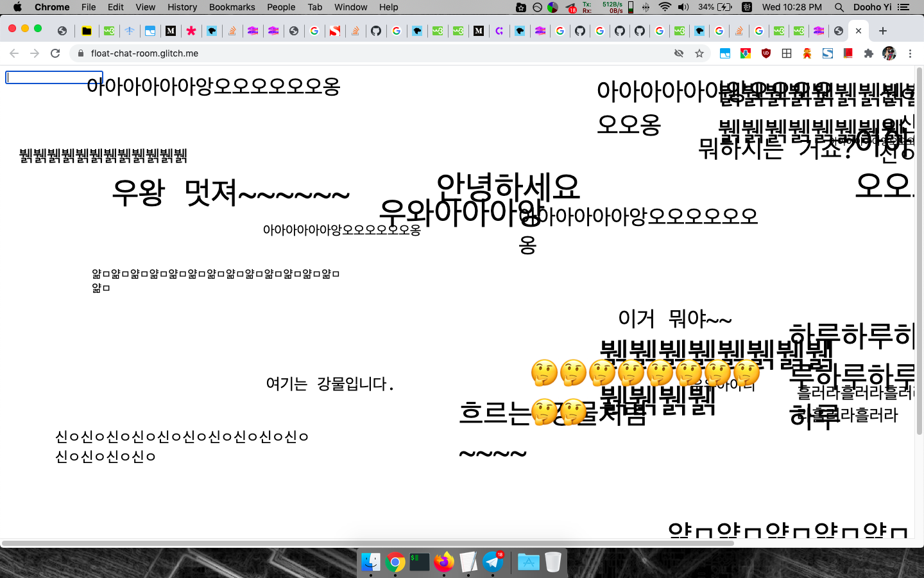Toggle Bluetooth from the menu bar icon
This screenshot has height=578, width=924.
click(646, 7)
